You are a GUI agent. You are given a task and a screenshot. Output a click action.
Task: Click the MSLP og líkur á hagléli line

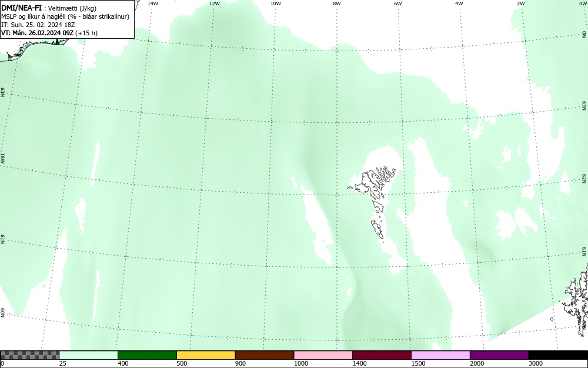(x=65, y=16)
